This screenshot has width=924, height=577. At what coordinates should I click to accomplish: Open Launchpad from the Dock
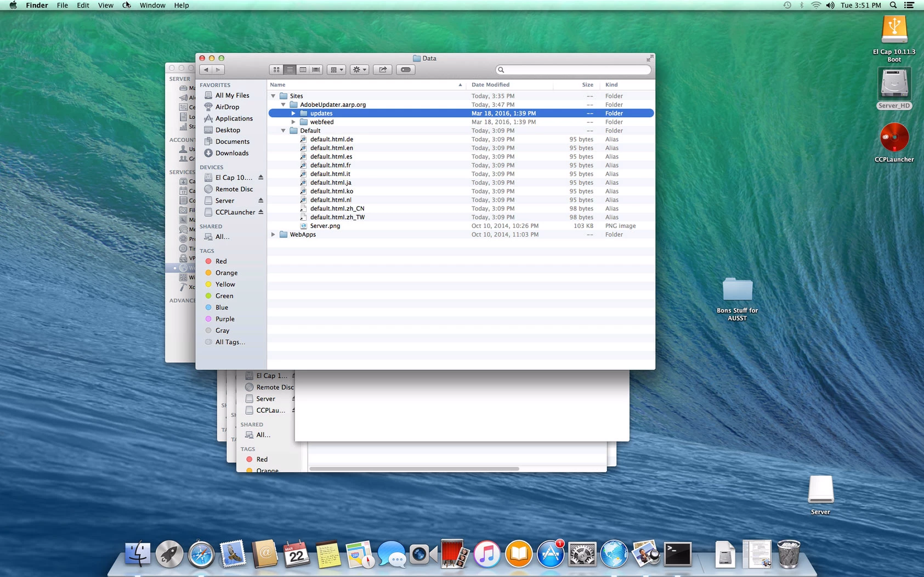(169, 555)
